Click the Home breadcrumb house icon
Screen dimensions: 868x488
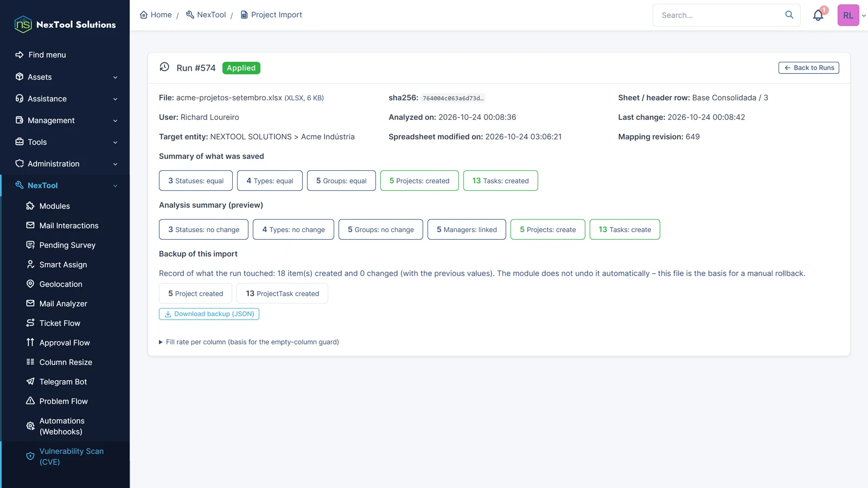point(144,15)
